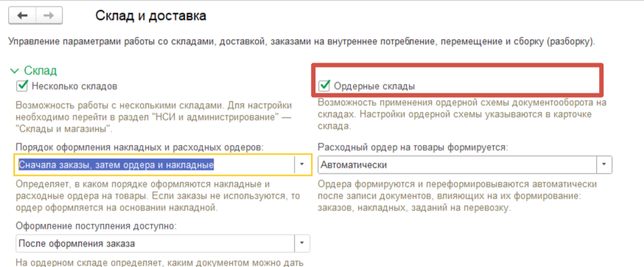Open the Склад section heading
This screenshot has height=267, width=644.
[41, 71]
